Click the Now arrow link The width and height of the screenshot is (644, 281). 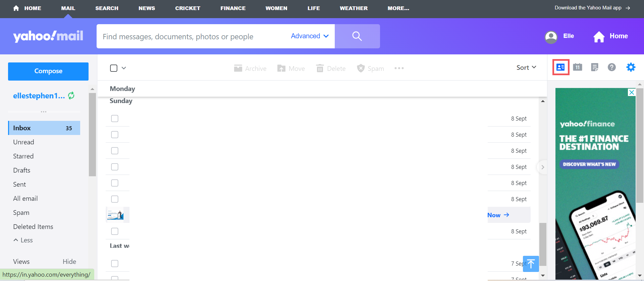tap(498, 215)
